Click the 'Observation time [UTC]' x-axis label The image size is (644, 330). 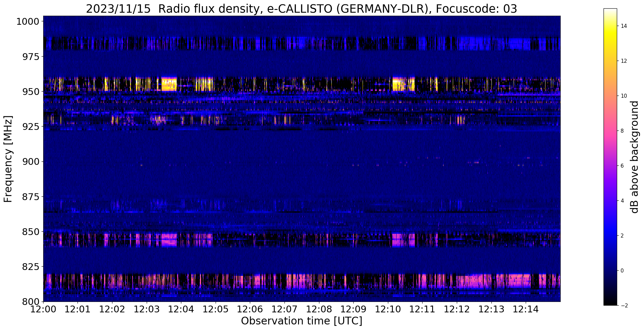point(301,321)
